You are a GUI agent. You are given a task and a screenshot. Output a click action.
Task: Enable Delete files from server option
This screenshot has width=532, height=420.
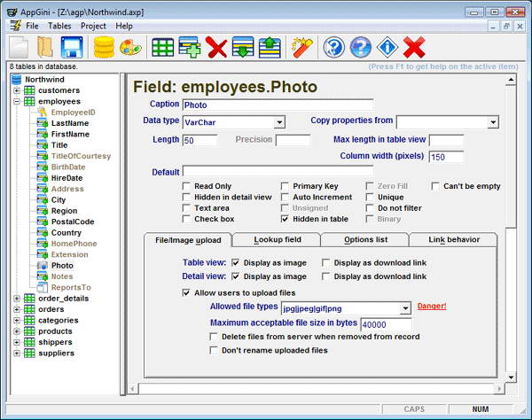click(214, 337)
